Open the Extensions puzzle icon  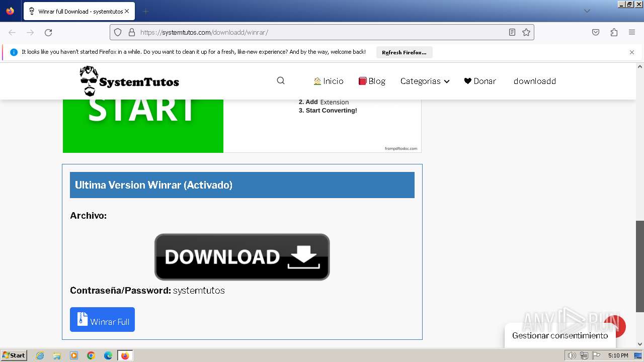[x=614, y=32]
